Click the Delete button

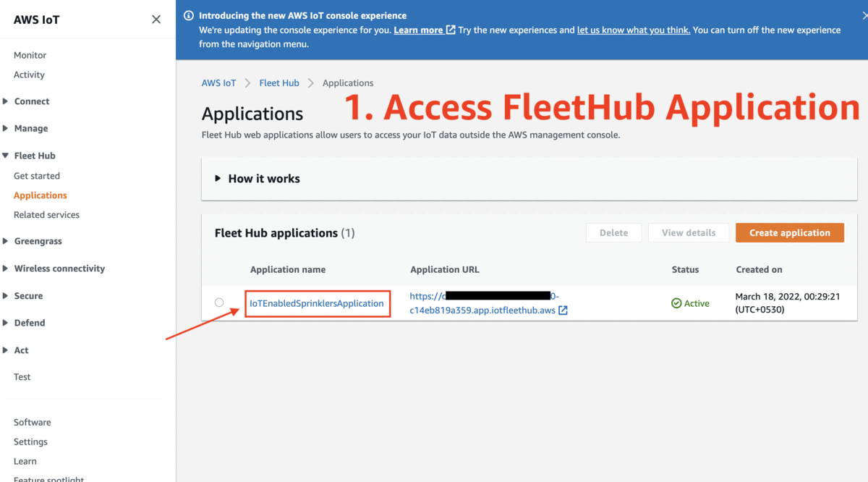tap(613, 233)
